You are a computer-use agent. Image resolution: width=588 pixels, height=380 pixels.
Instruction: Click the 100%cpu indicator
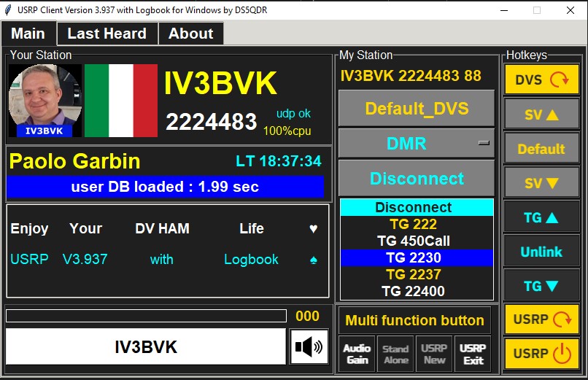(287, 131)
